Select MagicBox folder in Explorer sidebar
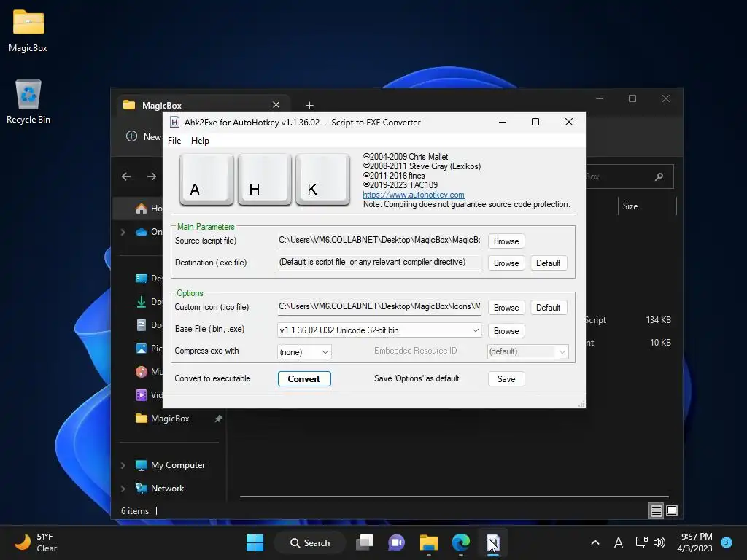747x560 pixels. pyautogui.click(x=163, y=419)
